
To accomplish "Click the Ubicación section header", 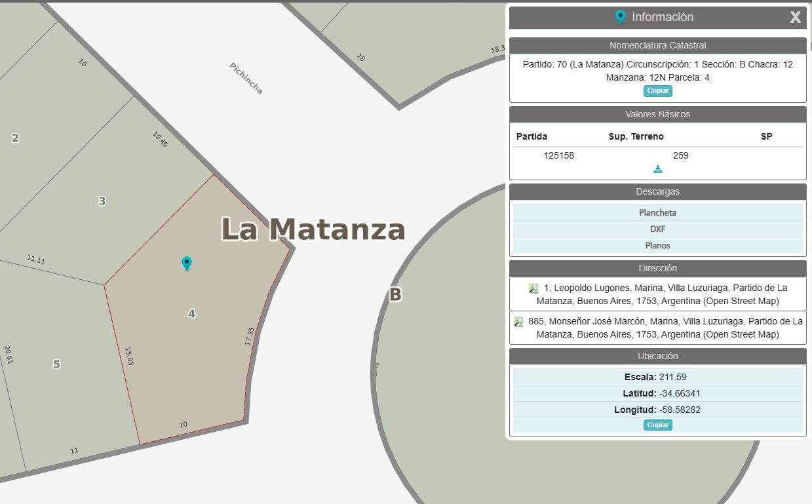I will click(x=658, y=356).
